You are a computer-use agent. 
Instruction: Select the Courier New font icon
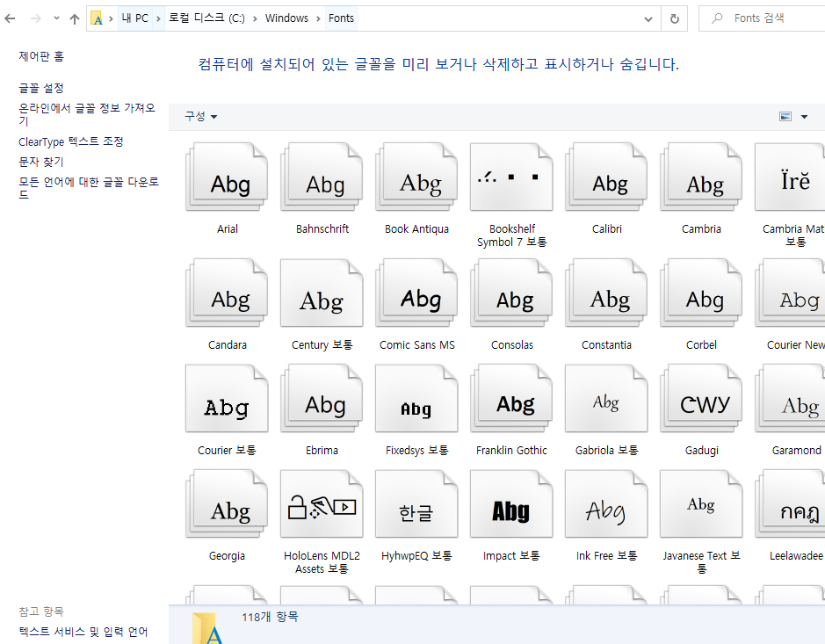click(790, 293)
